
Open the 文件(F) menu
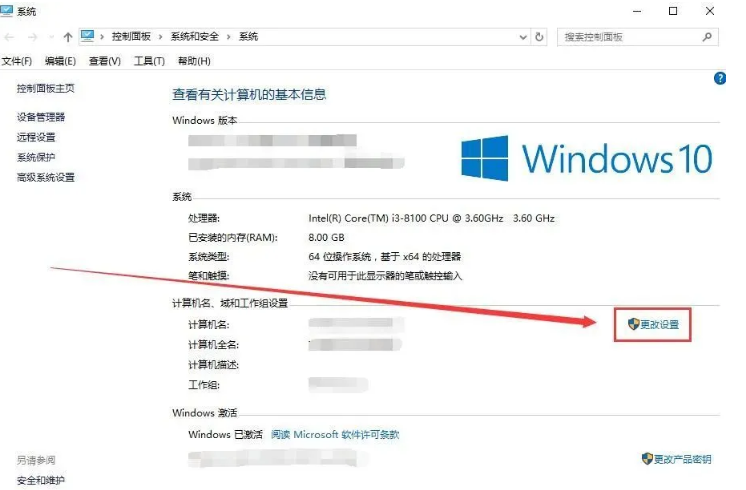pos(17,61)
